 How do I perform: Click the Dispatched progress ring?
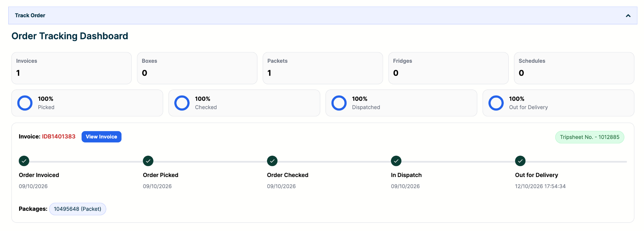[x=339, y=103]
